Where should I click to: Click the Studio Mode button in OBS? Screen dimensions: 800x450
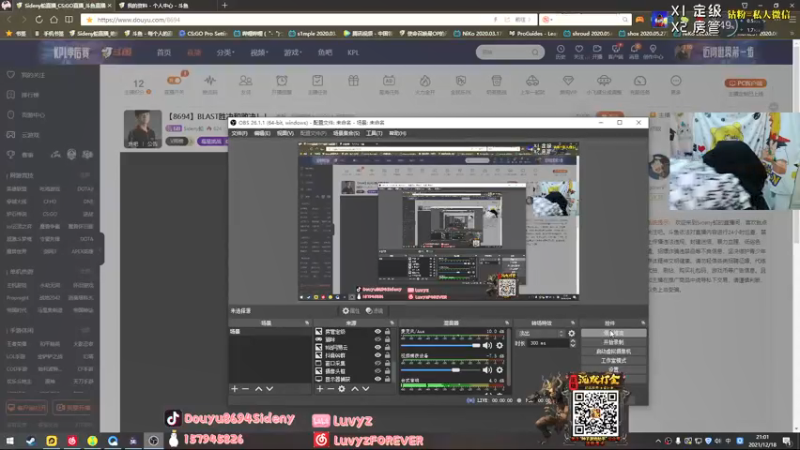613,360
